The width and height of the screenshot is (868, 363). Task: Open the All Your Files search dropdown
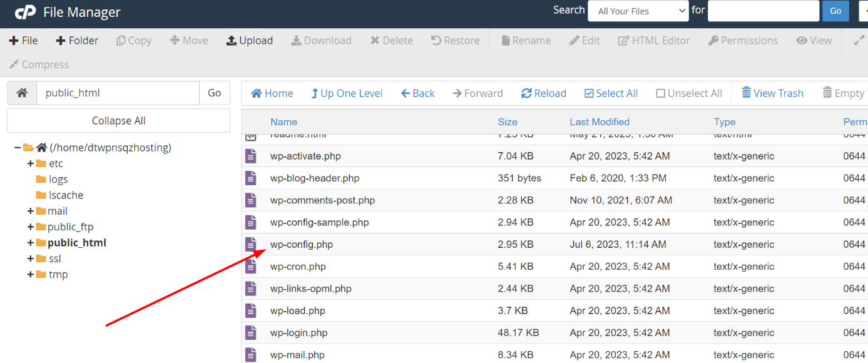(x=638, y=11)
